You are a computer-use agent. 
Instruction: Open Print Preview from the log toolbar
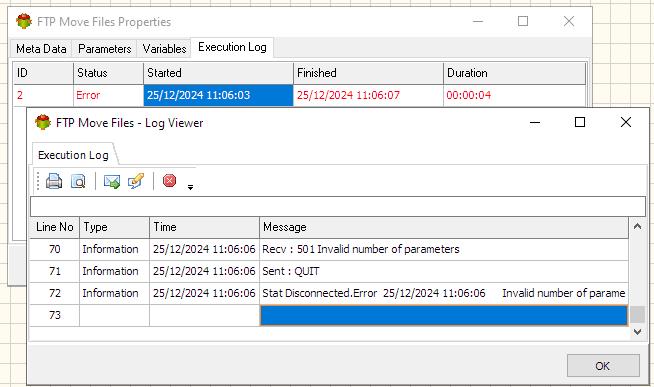click(x=78, y=181)
